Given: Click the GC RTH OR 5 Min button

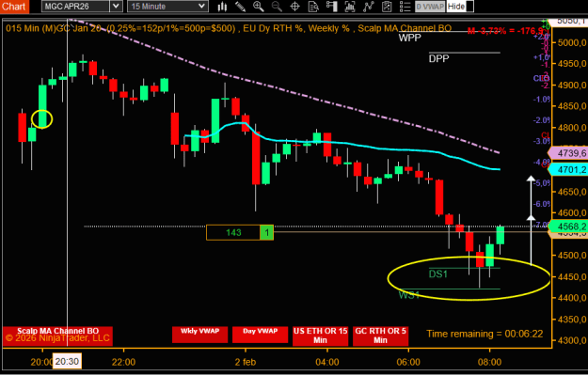Looking at the screenshot, I should click(380, 336).
